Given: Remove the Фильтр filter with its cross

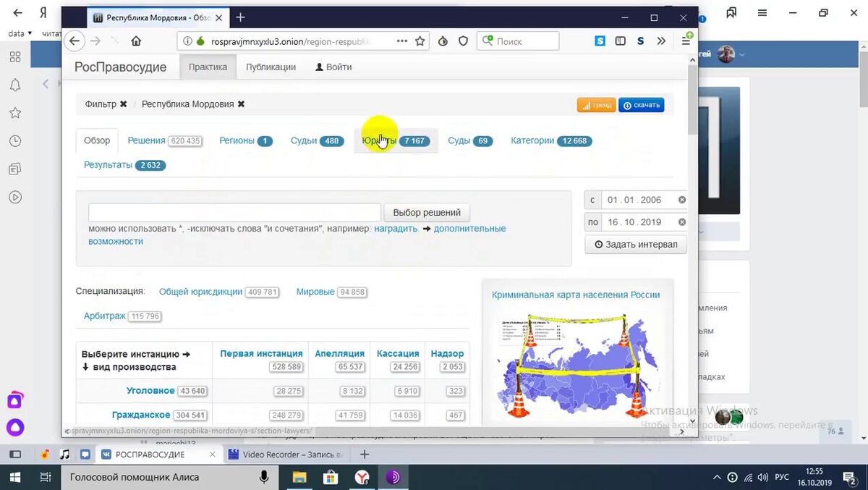Looking at the screenshot, I should point(124,104).
